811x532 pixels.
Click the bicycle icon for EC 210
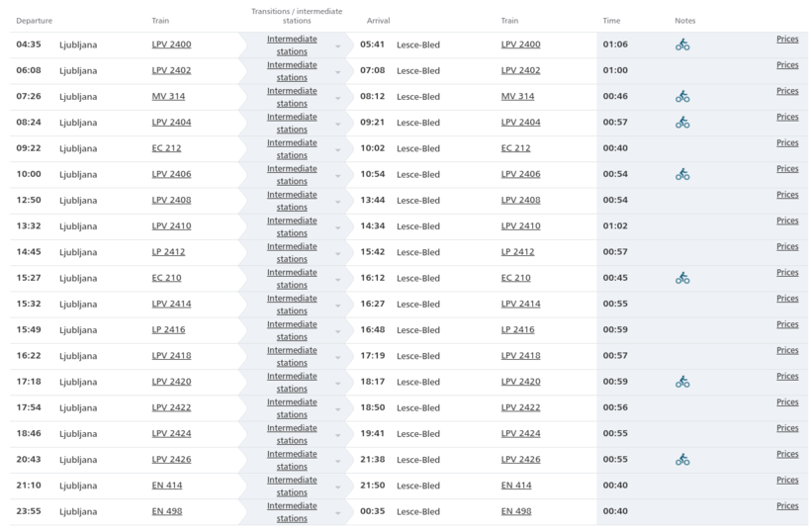(x=682, y=278)
